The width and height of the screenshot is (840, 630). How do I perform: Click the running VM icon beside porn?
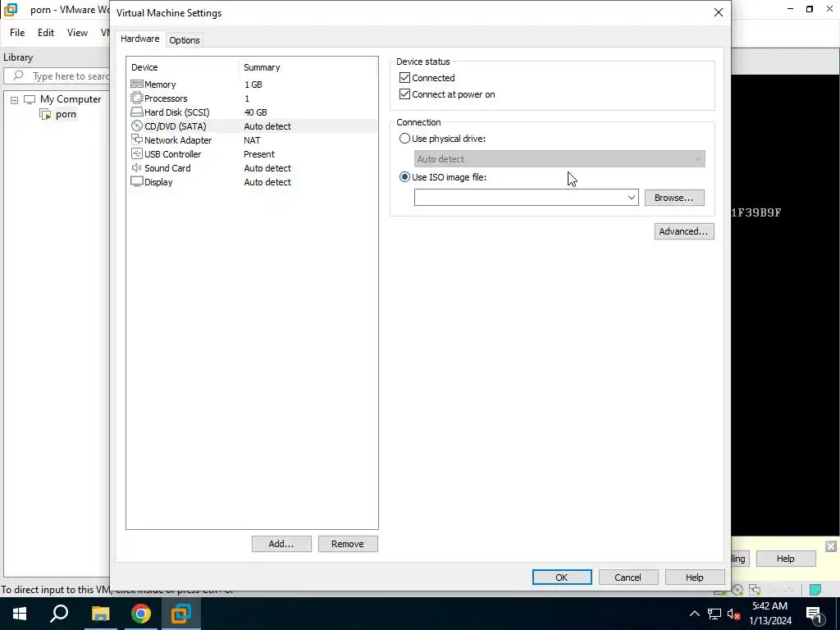point(46,114)
